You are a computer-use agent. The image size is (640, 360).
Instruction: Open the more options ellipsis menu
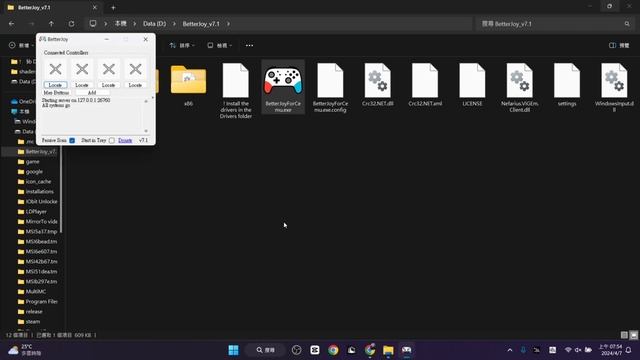pos(249,45)
